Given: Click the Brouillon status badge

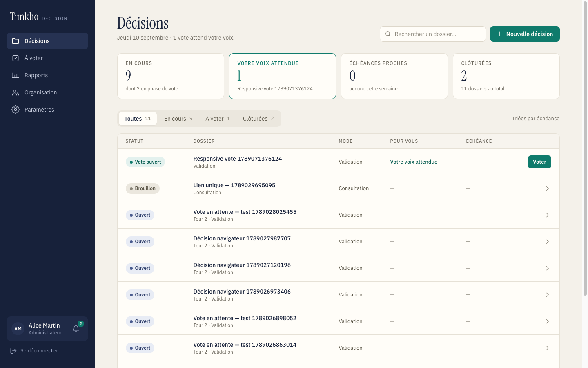Looking at the screenshot, I should (x=143, y=188).
